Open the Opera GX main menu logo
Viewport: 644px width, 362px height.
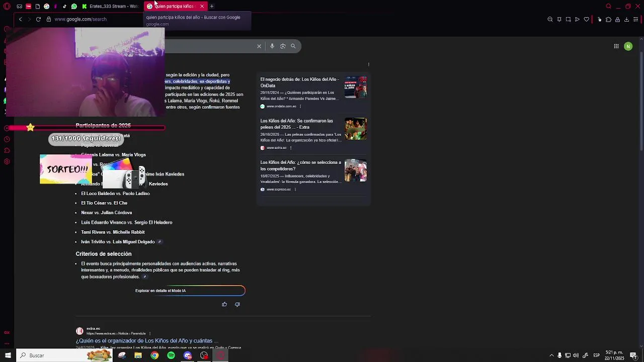pyautogui.click(x=7, y=6)
